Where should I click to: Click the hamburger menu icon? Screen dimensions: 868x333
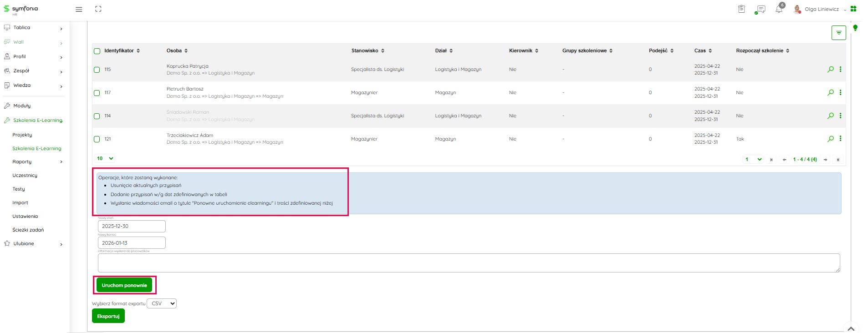pyautogui.click(x=79, y=9)
